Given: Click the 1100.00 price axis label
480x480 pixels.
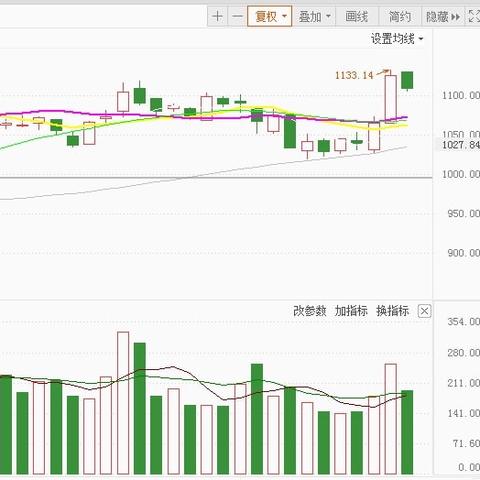Looking at the screenshot, I should tap(461, 96).
